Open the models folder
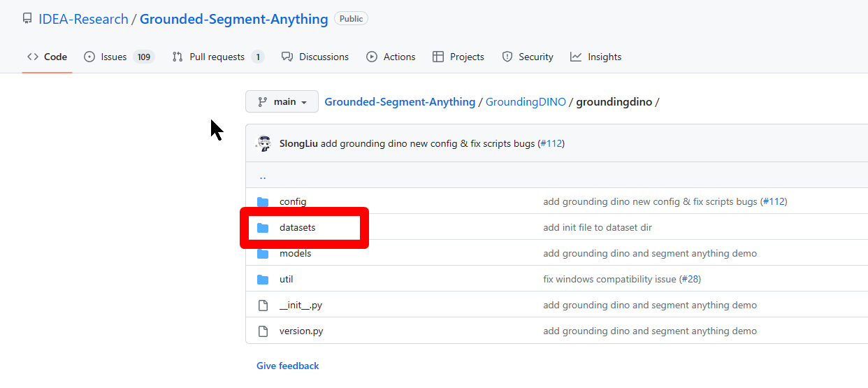This screenshot has width=868, height=388. 296,253
